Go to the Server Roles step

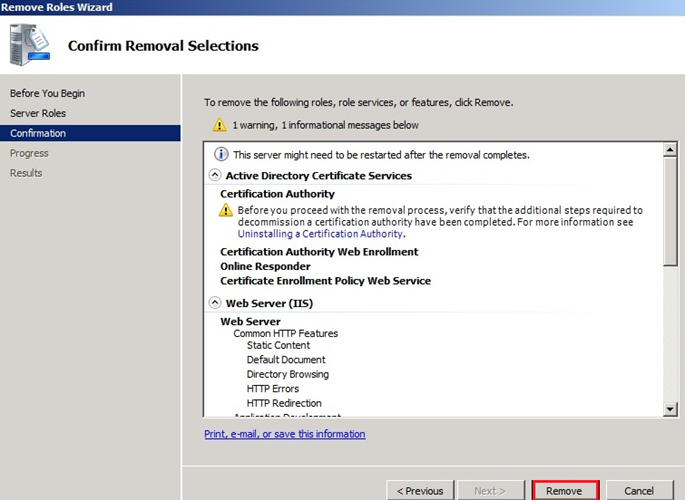[38, 113]
